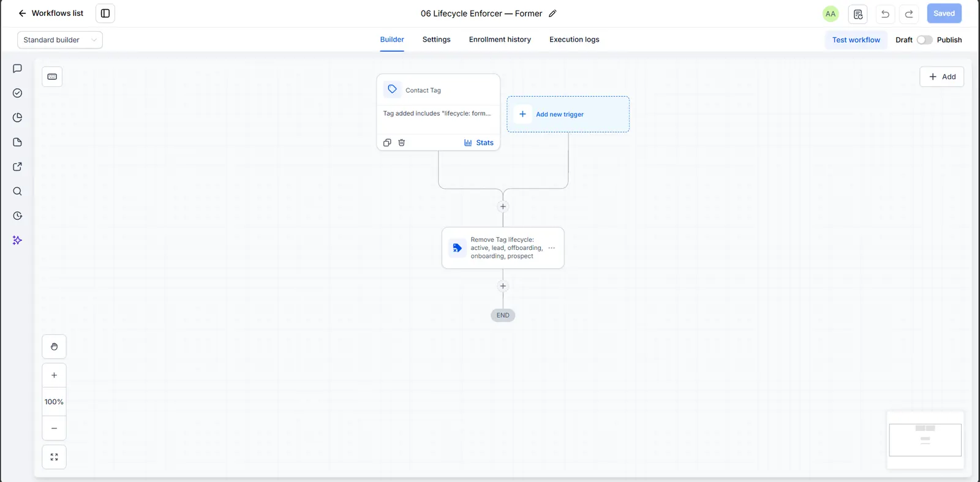
Task: Open the Execution logs tab
Action: coord(575,40)
